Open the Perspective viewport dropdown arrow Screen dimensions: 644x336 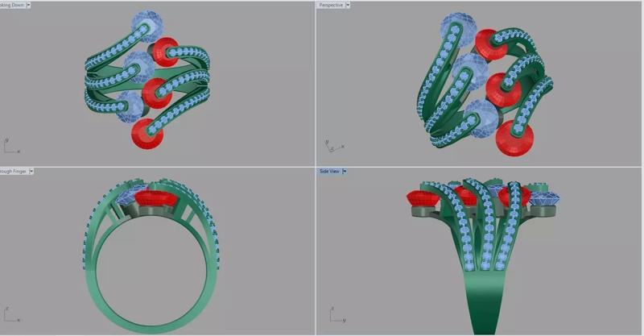348,5
